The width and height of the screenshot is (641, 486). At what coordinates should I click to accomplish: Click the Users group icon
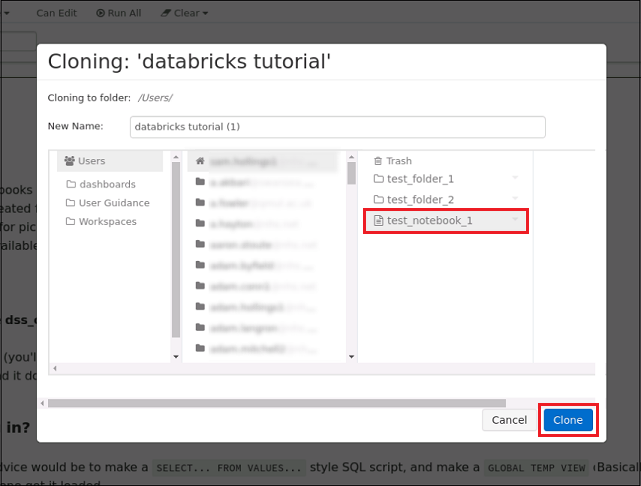pyautogui.click(x=69, y=161)
